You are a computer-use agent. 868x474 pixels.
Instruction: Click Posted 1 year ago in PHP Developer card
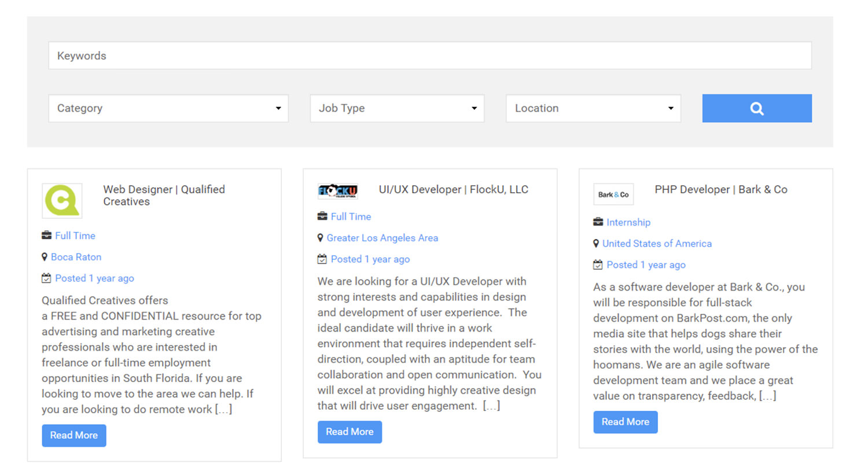tap(646, 265)
